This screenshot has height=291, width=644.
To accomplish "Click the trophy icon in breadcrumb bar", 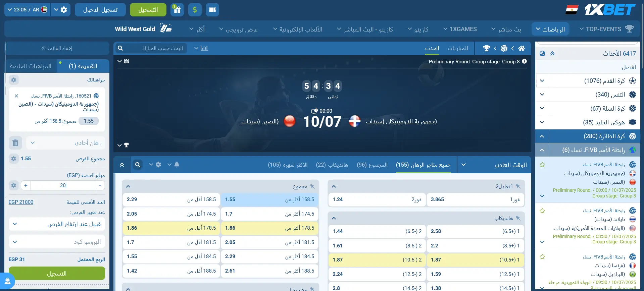I will tap(486, 48).
